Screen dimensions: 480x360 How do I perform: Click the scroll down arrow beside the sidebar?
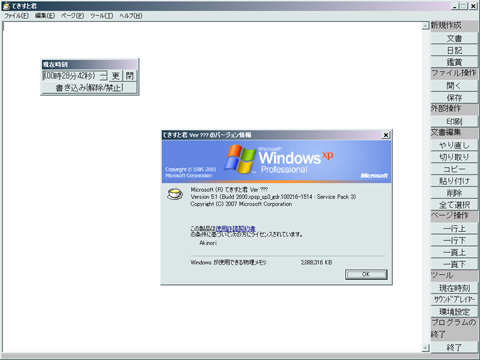(425, 348)
